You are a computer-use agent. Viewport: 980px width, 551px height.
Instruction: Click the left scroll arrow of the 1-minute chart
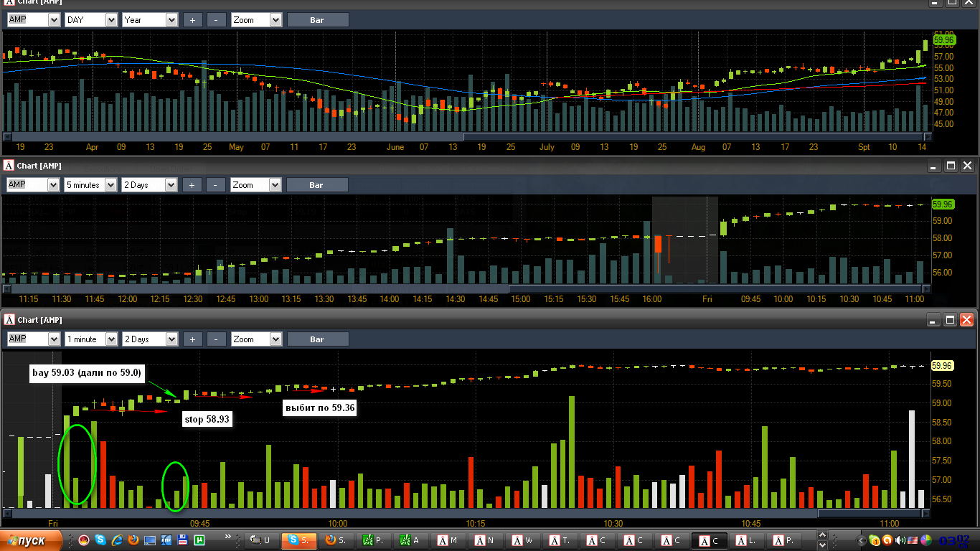7,512
